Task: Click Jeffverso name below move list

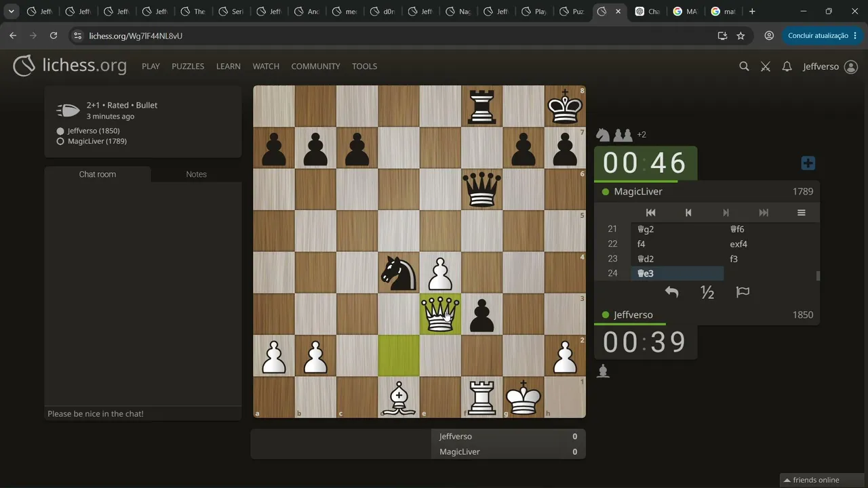Action: click(x=633, y=315)
